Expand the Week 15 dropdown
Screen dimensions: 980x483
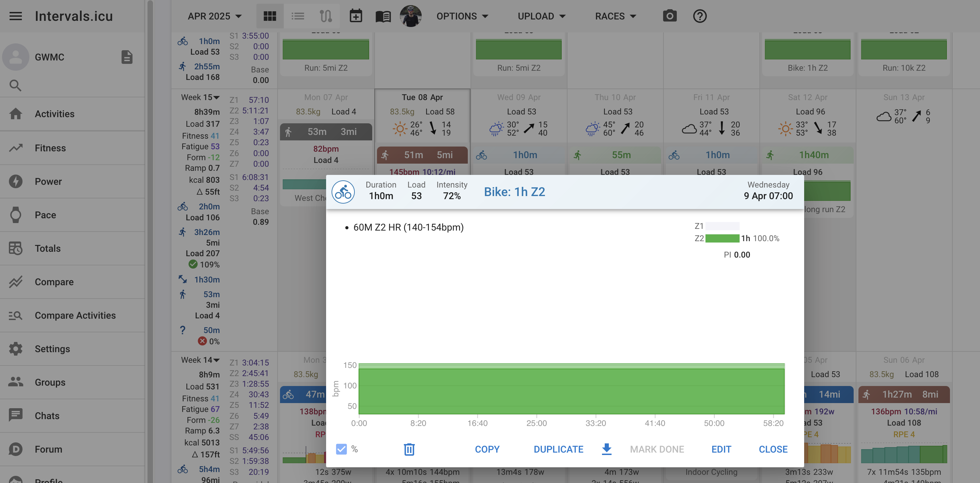point(200,97)
